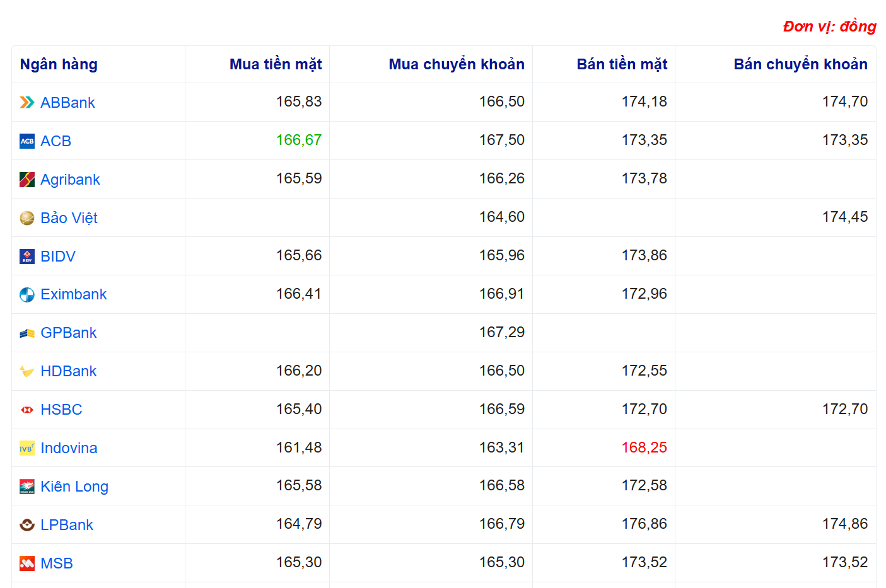Sort by Mua tiền mặt column header
886x588 pixels.
coord(275,64)
